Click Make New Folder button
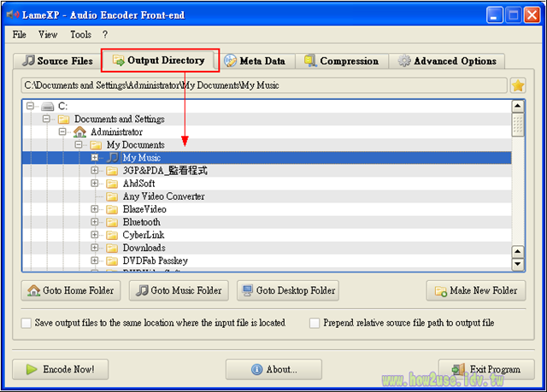547x392 pixels. coord(476,290)
